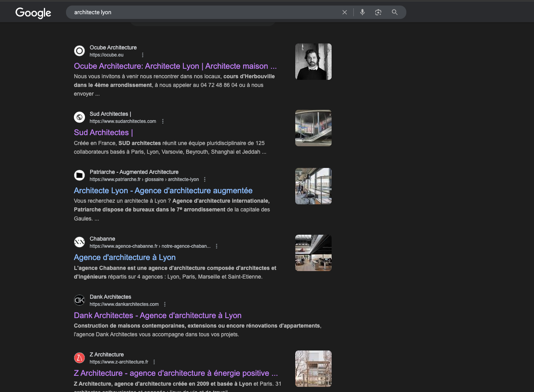Open the three-dot menu beside z-architecture.fr
534x392 pixels.
154,362
